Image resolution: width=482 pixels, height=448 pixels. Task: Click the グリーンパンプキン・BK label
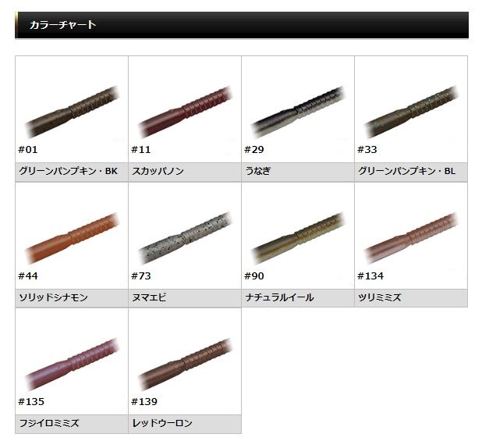click(x=68, y=171)
